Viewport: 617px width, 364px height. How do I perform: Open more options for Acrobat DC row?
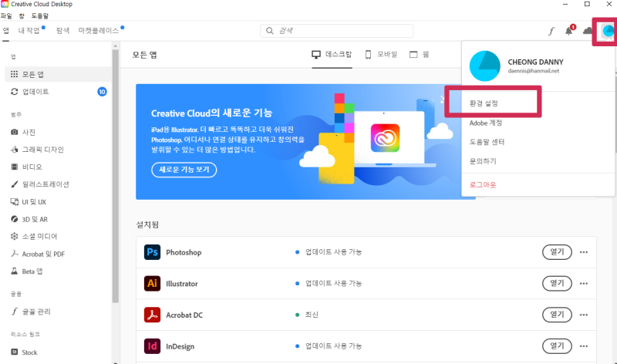(584, 315)
